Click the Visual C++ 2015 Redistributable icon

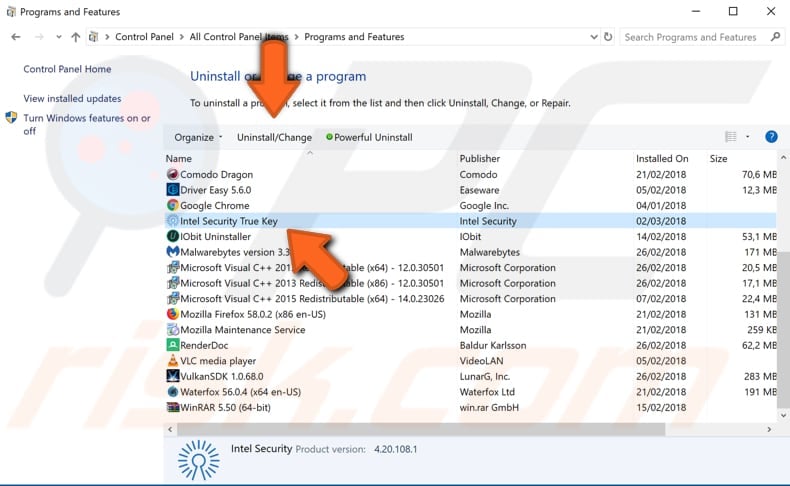[x=172, y=298]
